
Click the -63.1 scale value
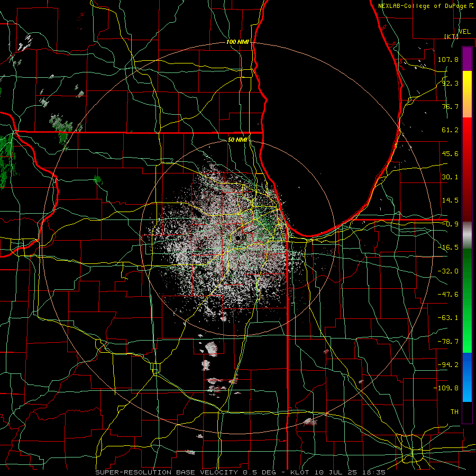tap(448, 318)
